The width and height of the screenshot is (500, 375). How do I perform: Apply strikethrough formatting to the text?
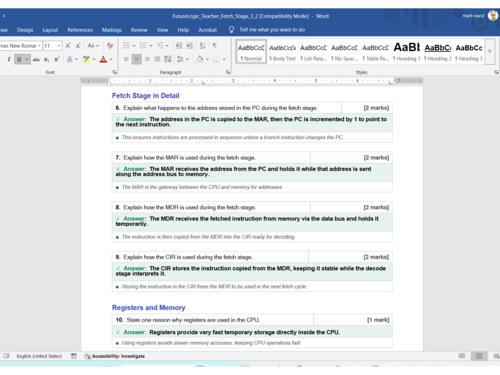36,59
